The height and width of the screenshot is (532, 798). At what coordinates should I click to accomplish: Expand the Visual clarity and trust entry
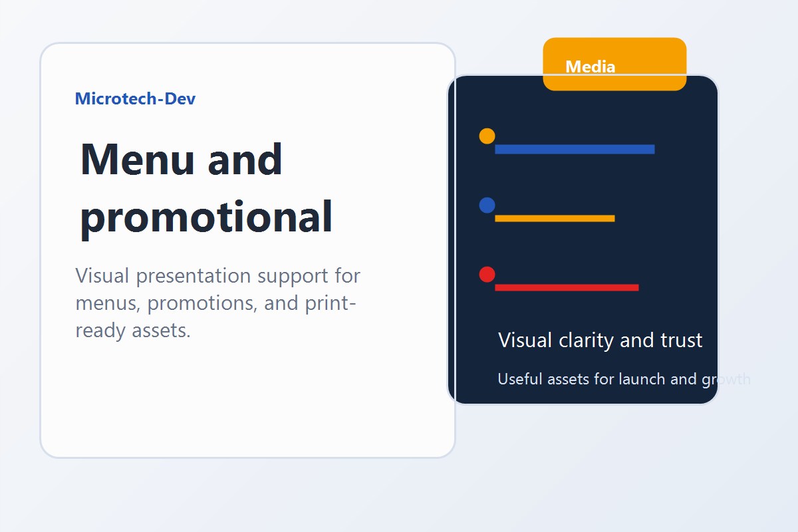point(600,340)
